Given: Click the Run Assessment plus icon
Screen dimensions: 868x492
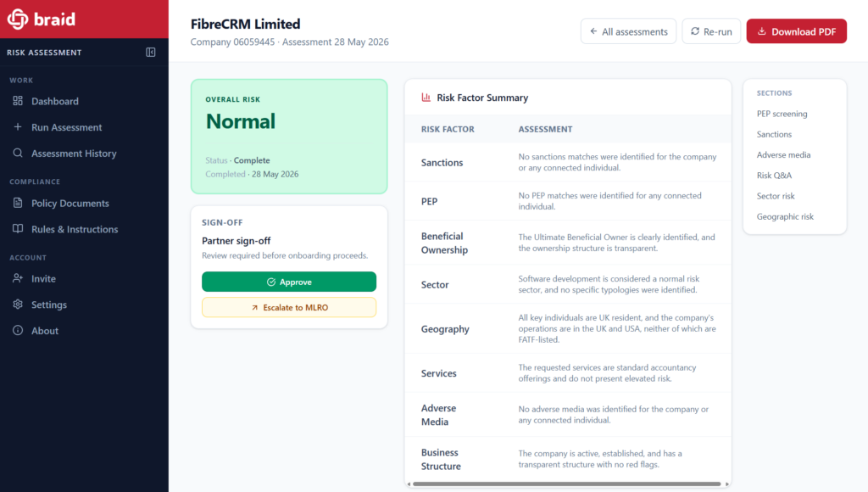Looking at the screenshot, I should click(x=18, y=127).
